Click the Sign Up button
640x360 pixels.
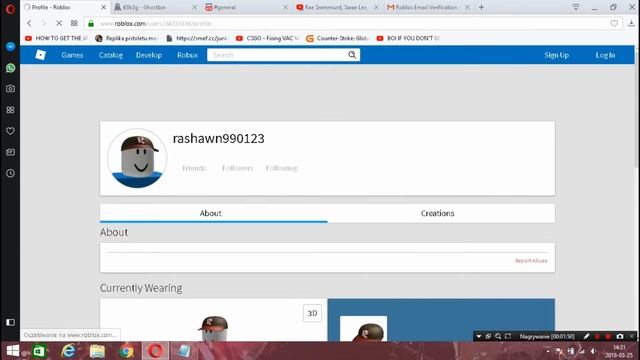point(556,55)
